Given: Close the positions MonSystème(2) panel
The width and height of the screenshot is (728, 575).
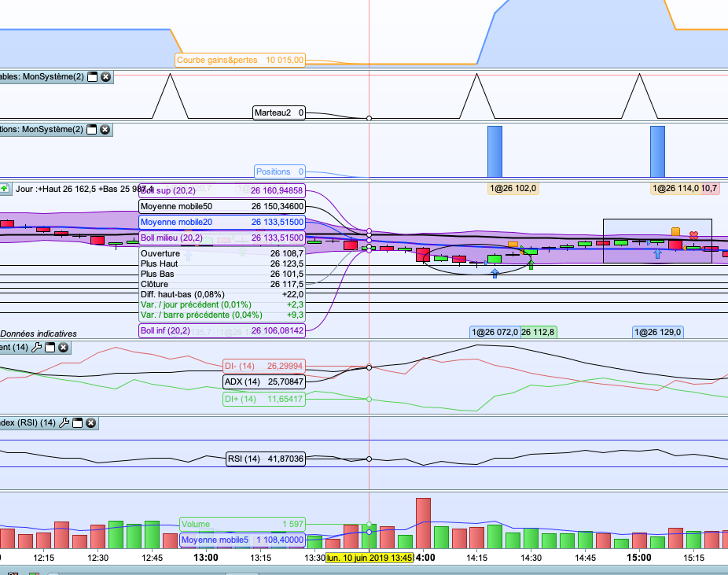Looking at the screenshot, I should click(105, 129).
